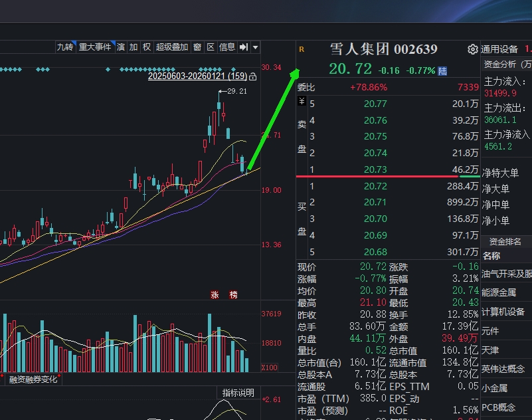Click the 净特大单 label

coord(500,173)
